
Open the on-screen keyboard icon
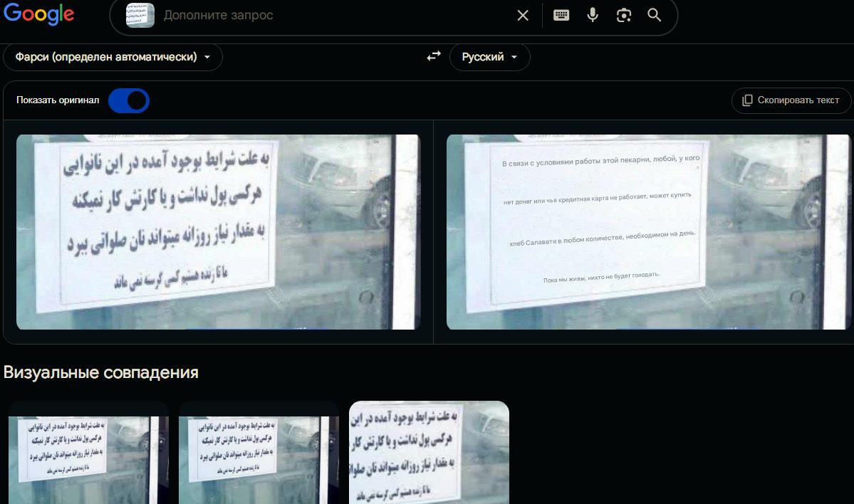[561, 15]
